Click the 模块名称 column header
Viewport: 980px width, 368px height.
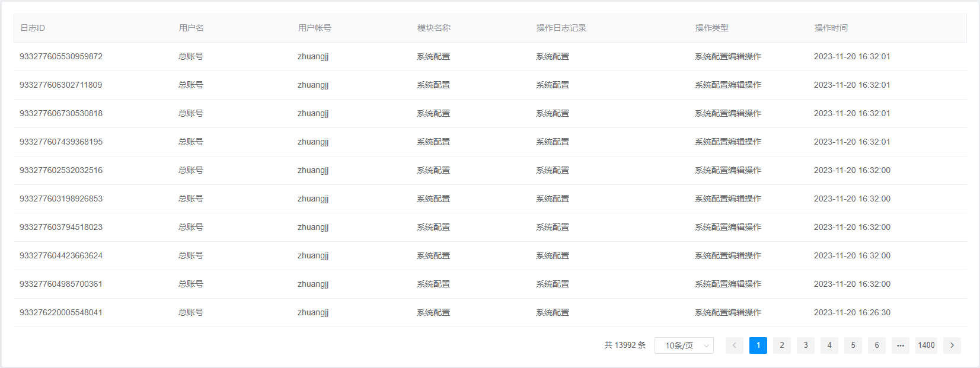click(x=433, y=28)
